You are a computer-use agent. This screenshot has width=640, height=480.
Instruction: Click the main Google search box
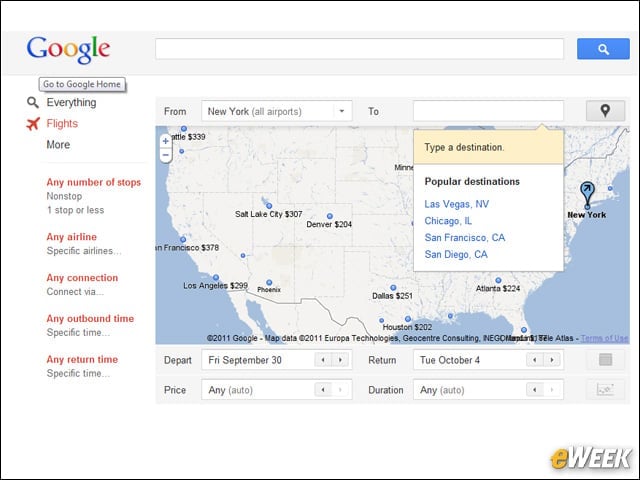[x=359, y=49]
